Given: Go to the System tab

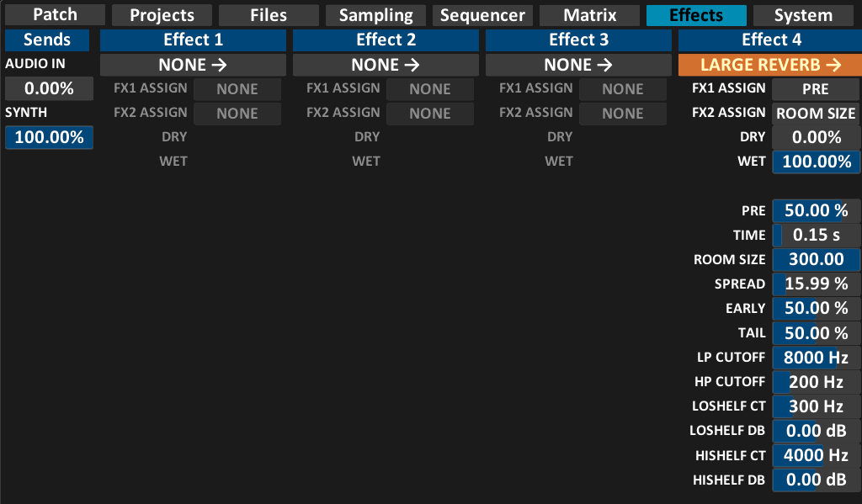Looking at the screenshot, I should tap(803, 15).
